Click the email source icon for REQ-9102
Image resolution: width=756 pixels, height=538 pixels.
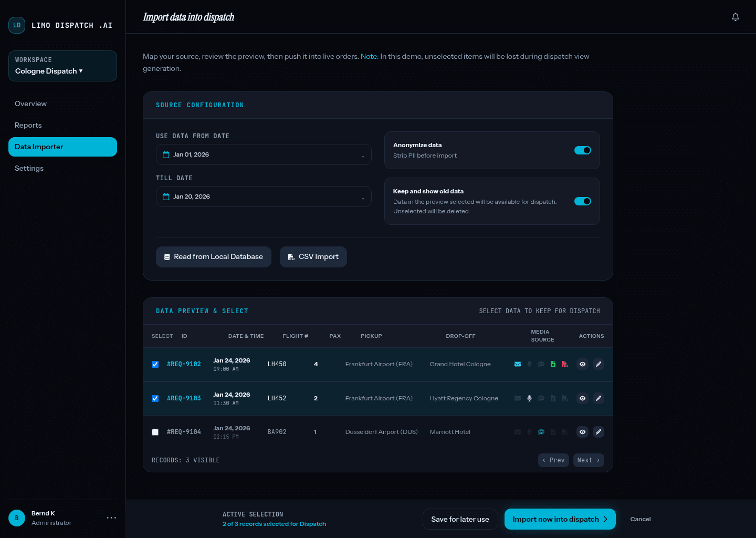coord(518,364)
